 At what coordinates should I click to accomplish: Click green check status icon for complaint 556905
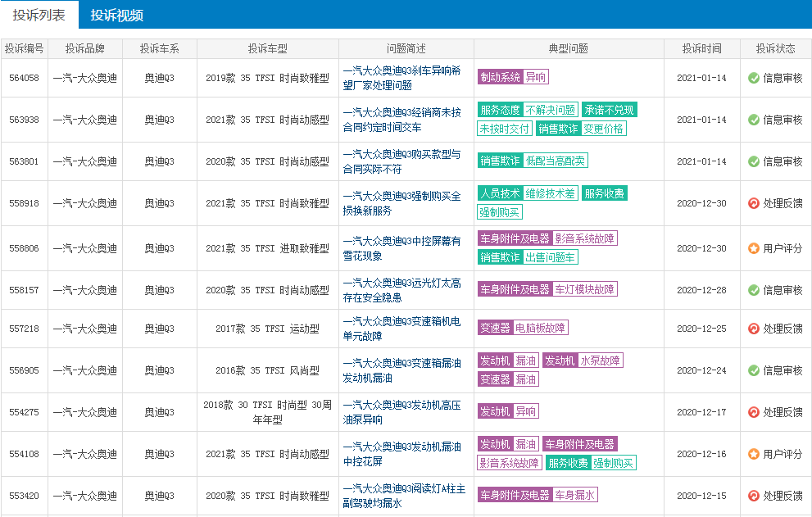(754, 370)
